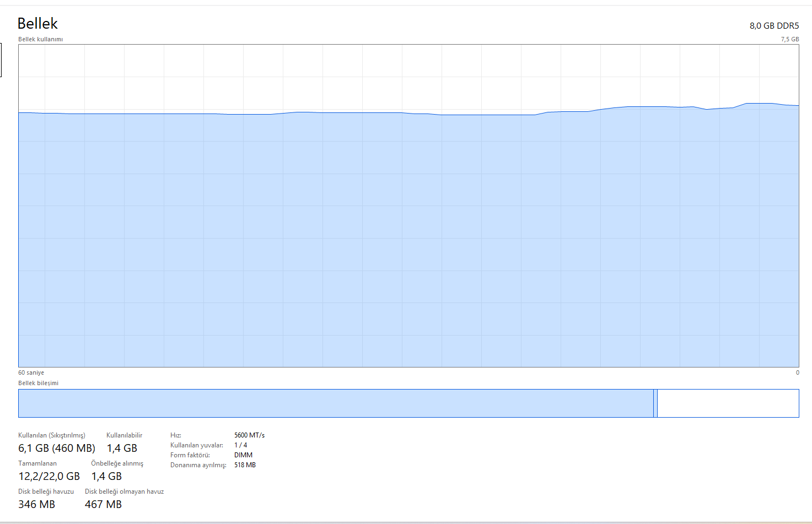Click the "Bellek bileşimi" label
The width and height of the screenshot is (812, 524).
pyautogui.click(x=38, y=383)
